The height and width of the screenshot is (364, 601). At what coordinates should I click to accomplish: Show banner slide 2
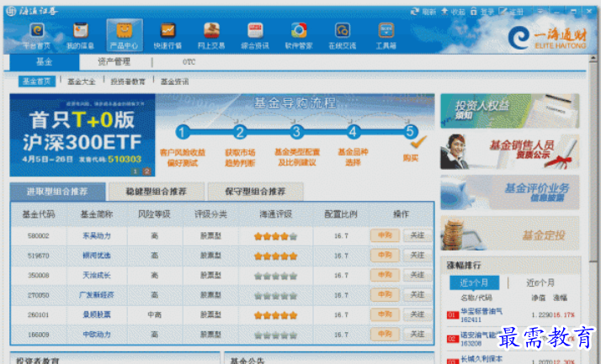[x=146, y=171]
